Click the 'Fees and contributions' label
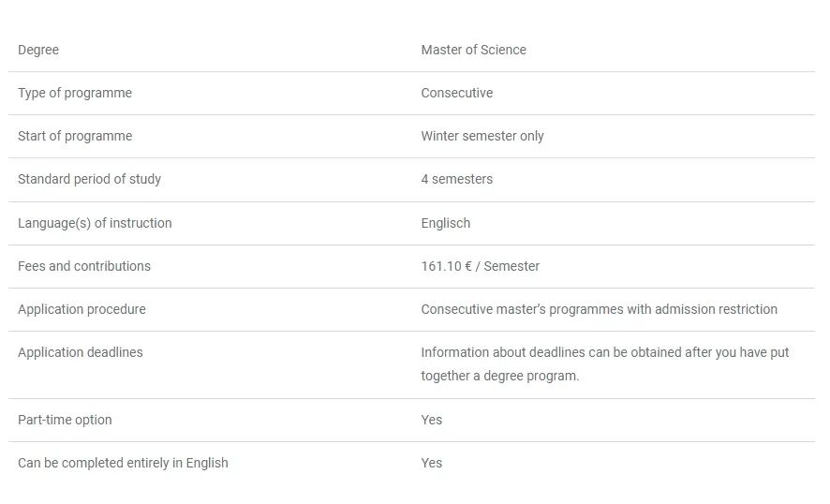Viewport: 830px width, 504px height. coord(84,266)
